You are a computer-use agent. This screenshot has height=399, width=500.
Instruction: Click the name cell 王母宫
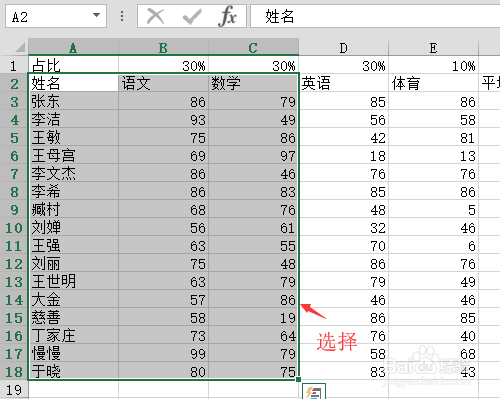pos(73,155)
